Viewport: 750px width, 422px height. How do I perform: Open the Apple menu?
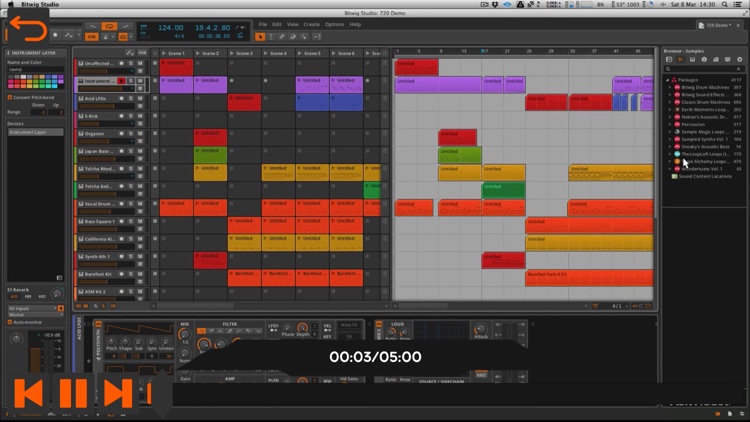coord(11,4)
